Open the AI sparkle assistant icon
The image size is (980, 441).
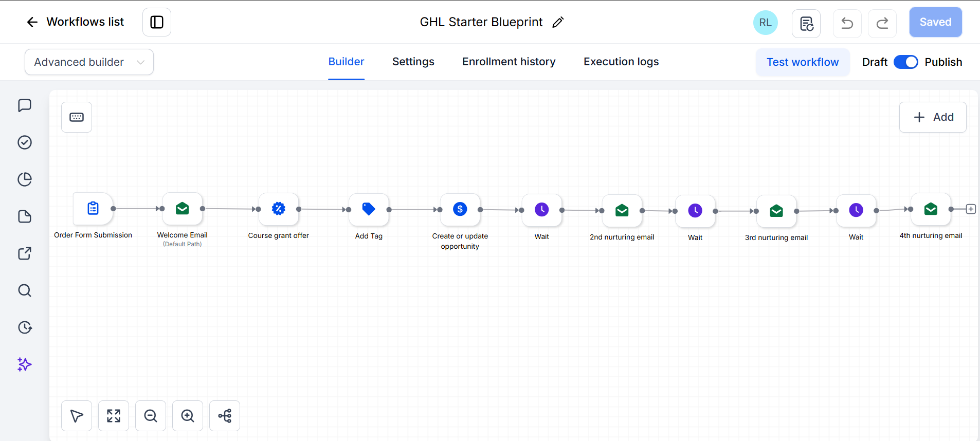click(25, 364)
